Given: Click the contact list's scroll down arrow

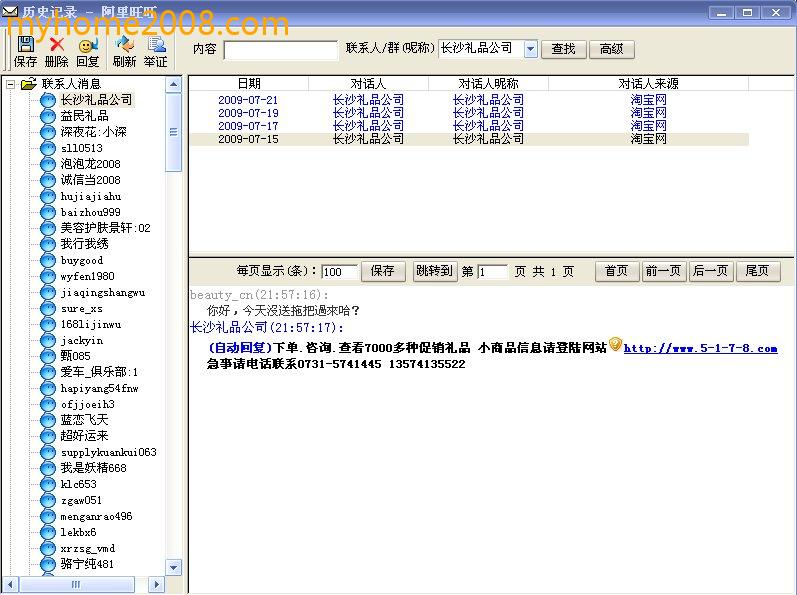Looking at the screenshot, I should [x=173, y=567].
